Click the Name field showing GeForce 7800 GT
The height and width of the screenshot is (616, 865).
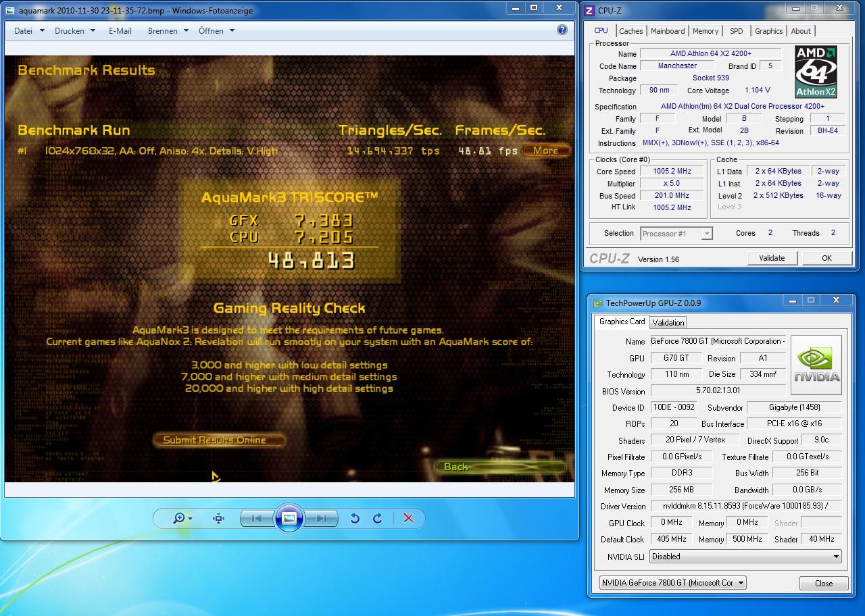tap(718, 341)
